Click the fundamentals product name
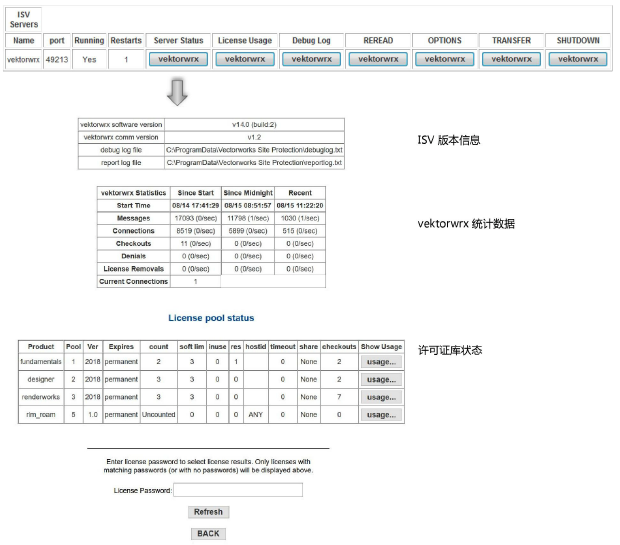The width and height of the screenshot is (620, 545). (x=41, y=362)
